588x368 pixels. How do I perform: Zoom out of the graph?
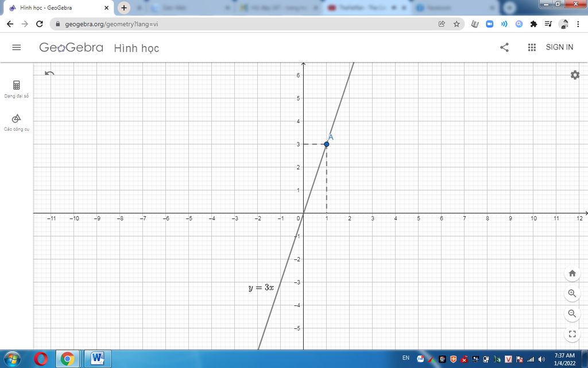pyautogui.click(x=572, y=313)
